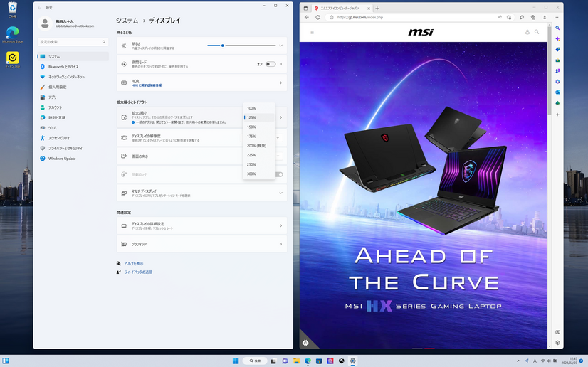
Task: Open Display orientation dropdown
Action: pyautogui.click(x=278, y=156)
